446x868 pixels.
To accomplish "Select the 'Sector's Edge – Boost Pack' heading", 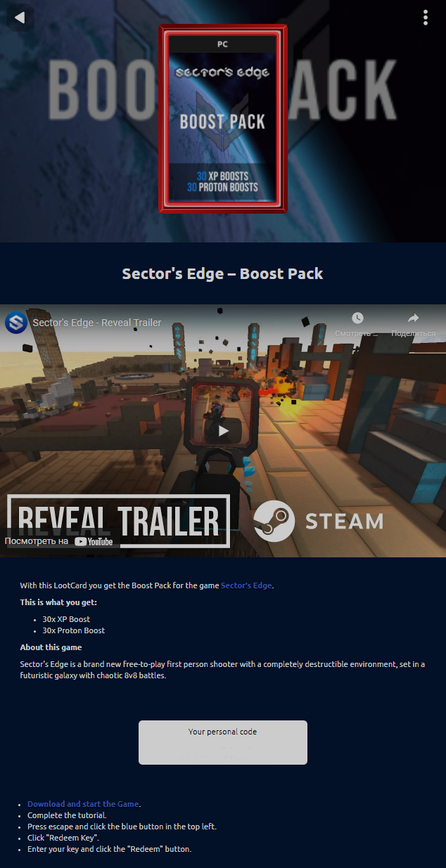I will [x=223, y=273].
